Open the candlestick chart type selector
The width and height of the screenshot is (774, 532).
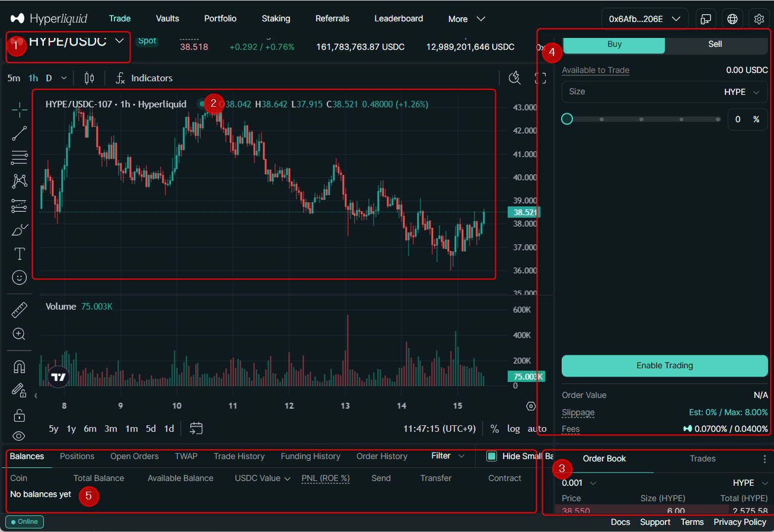(x=90, y=78)
